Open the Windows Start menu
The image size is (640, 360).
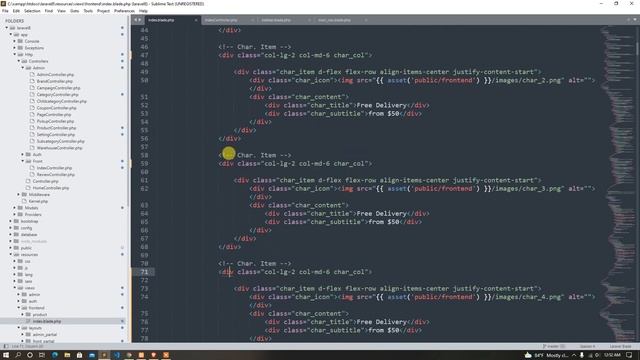(6, 355)
